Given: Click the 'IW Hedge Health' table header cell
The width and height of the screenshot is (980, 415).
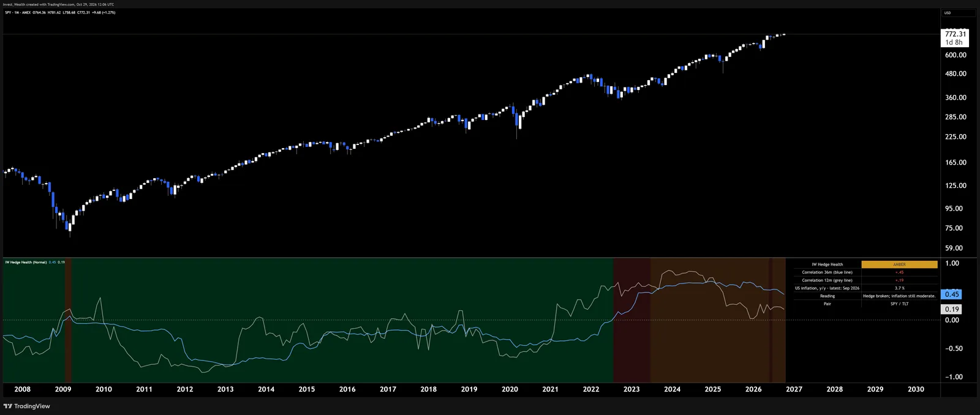Looking at the screenshot, I should [827, 264].
